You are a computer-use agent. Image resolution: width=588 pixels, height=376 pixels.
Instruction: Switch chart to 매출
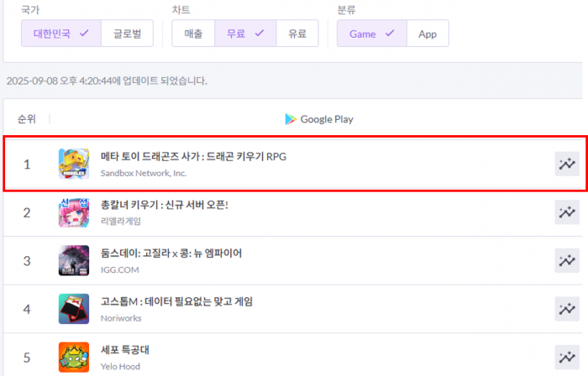pyautogui.click(x=193, y=34)
